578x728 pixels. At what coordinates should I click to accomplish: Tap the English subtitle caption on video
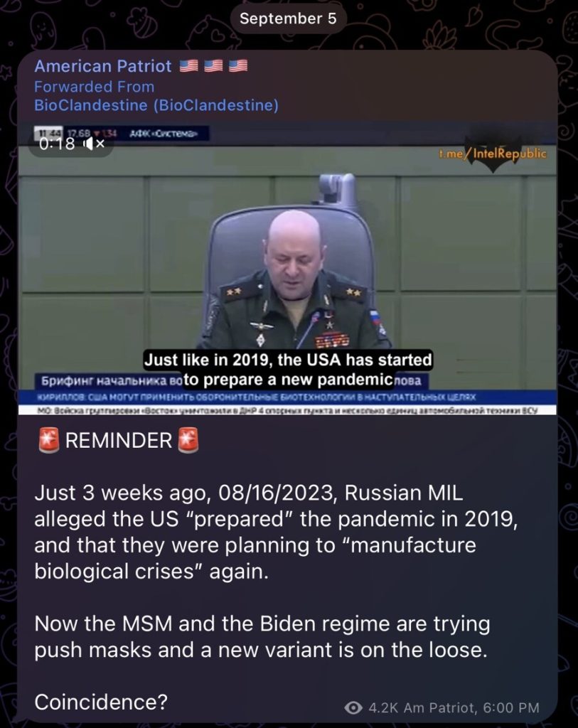click(288, 370)
